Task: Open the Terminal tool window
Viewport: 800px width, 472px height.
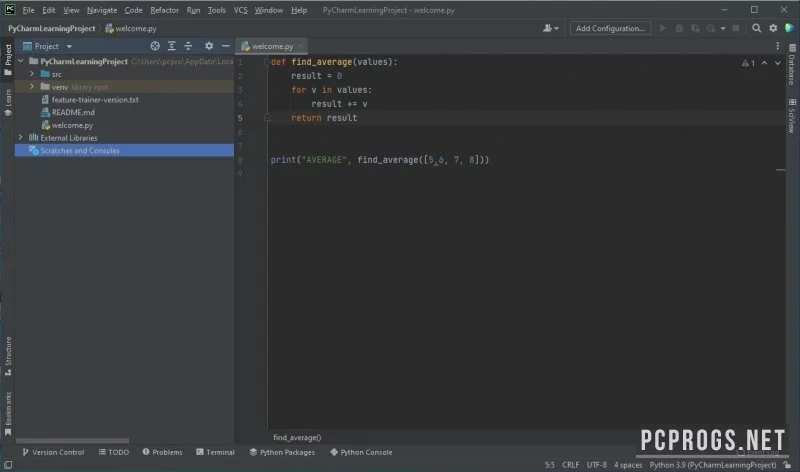Action: [x=215, y=453]
